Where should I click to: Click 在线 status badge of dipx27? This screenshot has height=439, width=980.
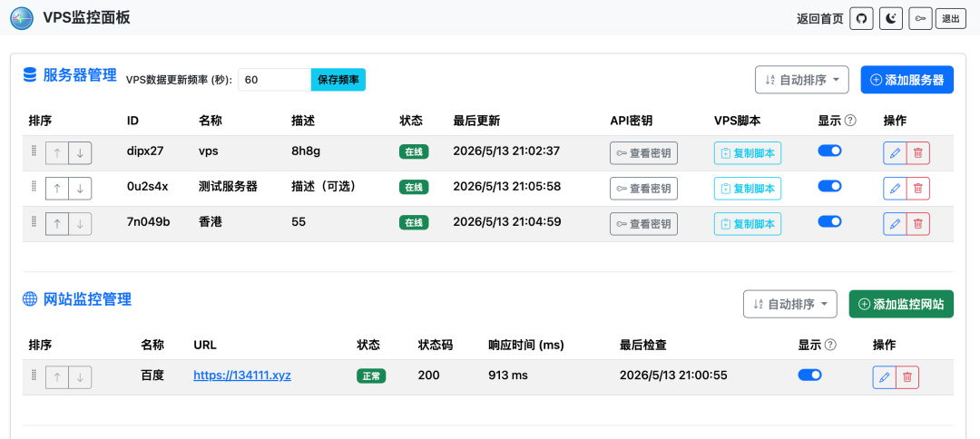tap(414, 151)
